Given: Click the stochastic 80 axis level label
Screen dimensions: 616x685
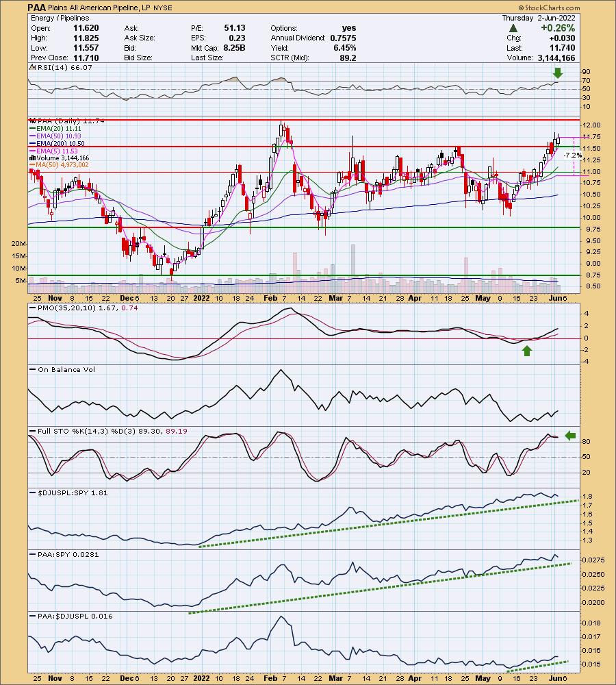Looking at the screenshot, I should pos(587,442).
